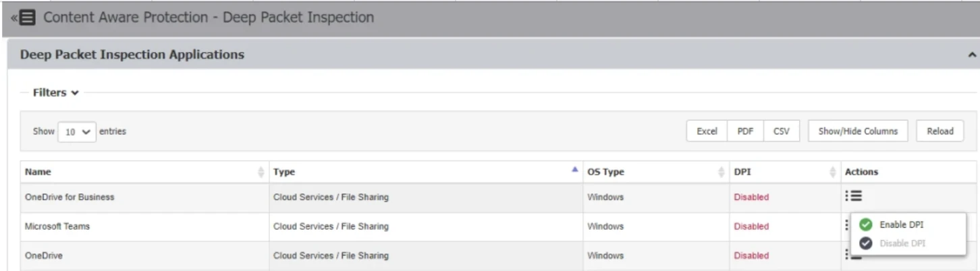Export table to PDF
980x271 pixels.
(745, 131)
